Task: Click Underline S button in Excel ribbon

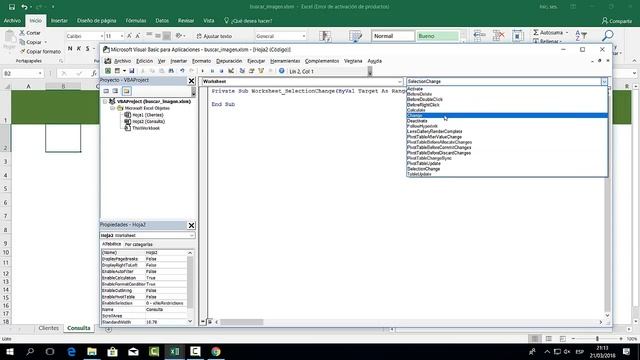Action: tap(87, 49)
